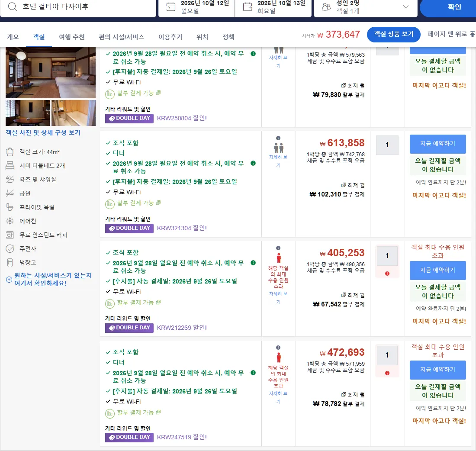The width and height of the screenshot is (476, 451).
Task: Click the free instant coffee icon
Action: pos(10,235)
